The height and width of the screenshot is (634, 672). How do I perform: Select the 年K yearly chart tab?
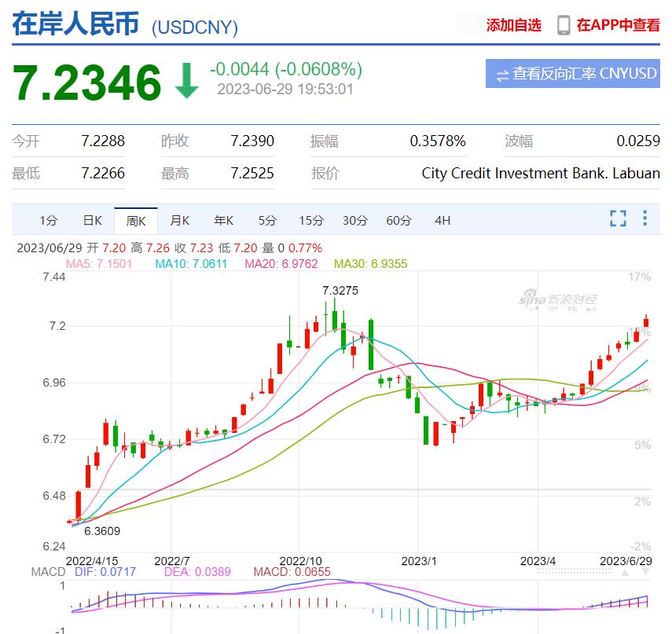(x=223, y=221)
